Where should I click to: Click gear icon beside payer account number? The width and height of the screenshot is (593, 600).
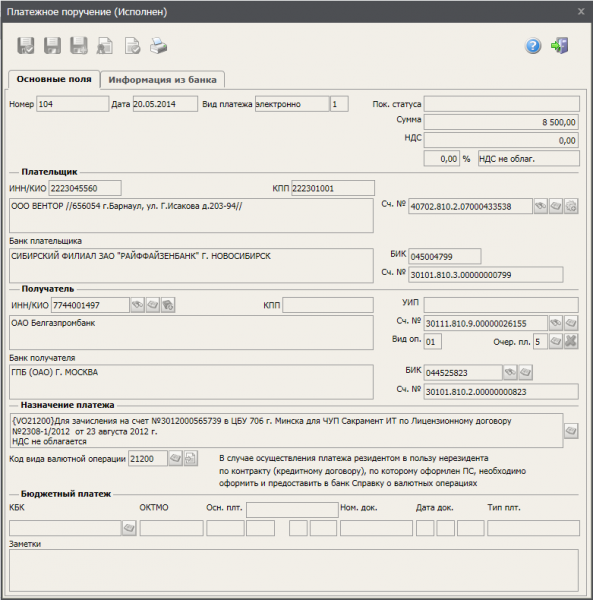pos(571,206)
